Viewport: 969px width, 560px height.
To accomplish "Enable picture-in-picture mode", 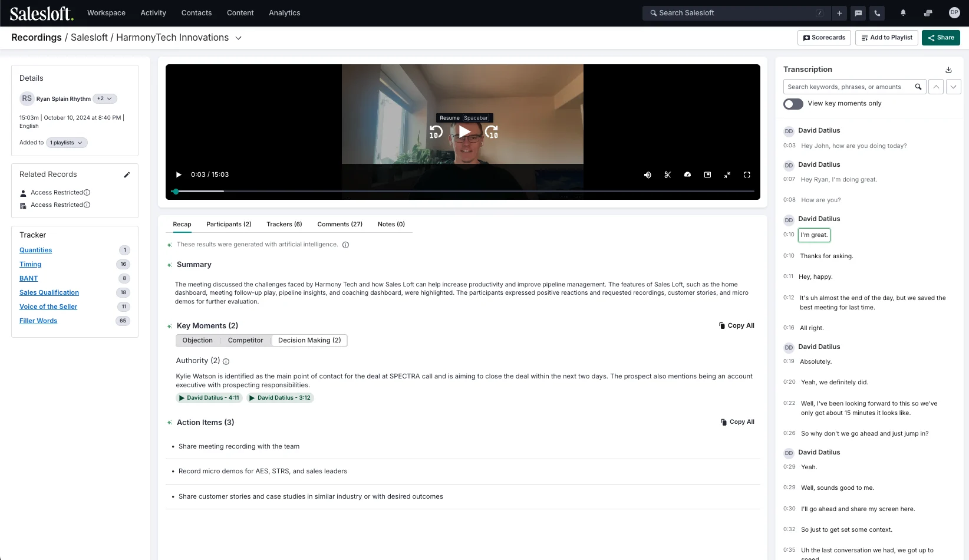I will click(x=707, y=174).
